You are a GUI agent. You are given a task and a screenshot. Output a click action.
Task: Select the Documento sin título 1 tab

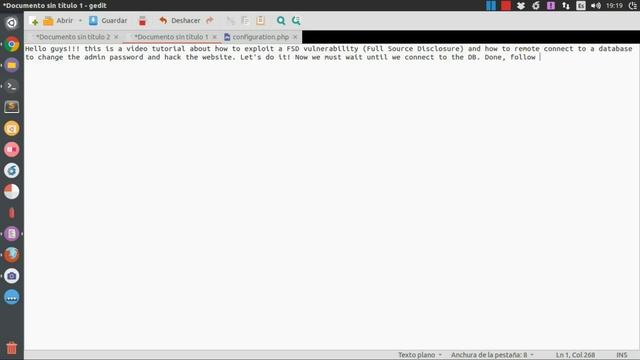[x=171, y=37]
